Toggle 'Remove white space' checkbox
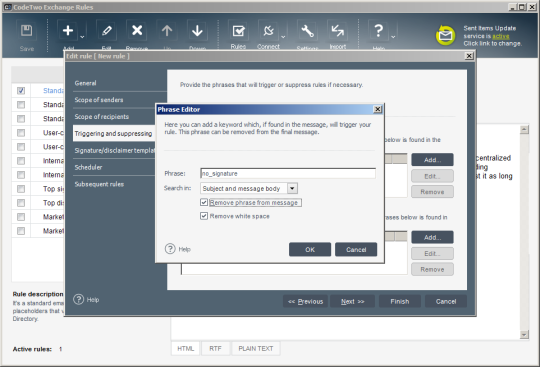The image size is (540, 367). coord(204,216)
